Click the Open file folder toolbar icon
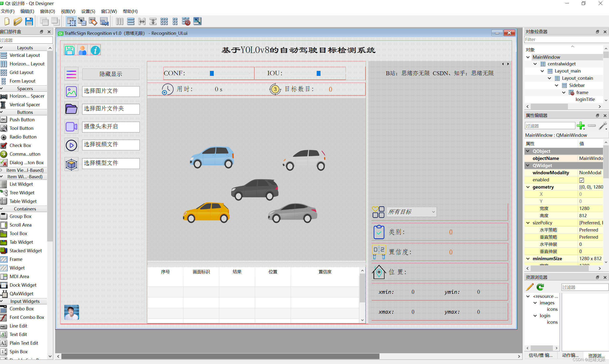 (18, 21)
